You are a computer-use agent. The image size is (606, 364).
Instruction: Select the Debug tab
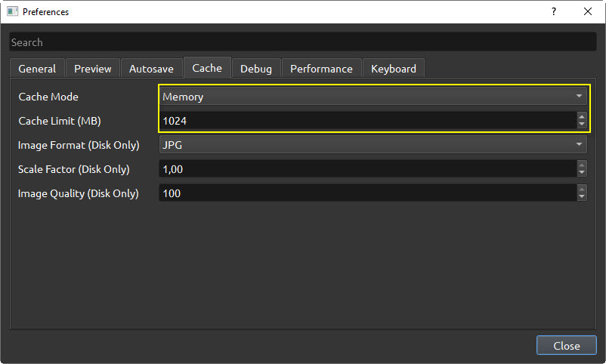tap(256, 69)
